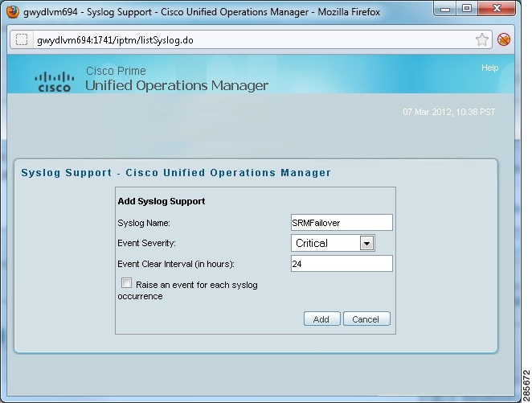
Task: Click the address bar URL field
Action: tap(251, 39)
